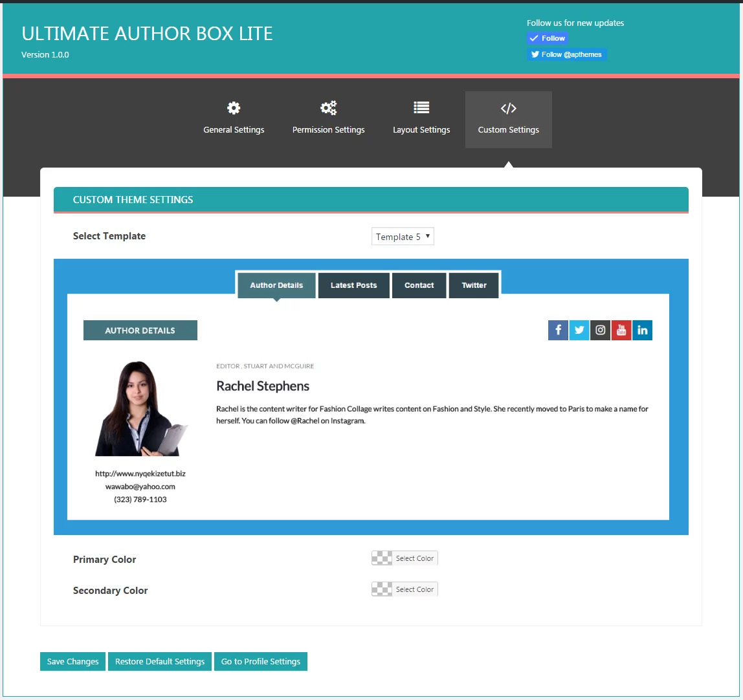The width and height of the screenshot is (743, 700).
Task: Click the Layout Settings list icon
Action: click(x=421, y=107)
